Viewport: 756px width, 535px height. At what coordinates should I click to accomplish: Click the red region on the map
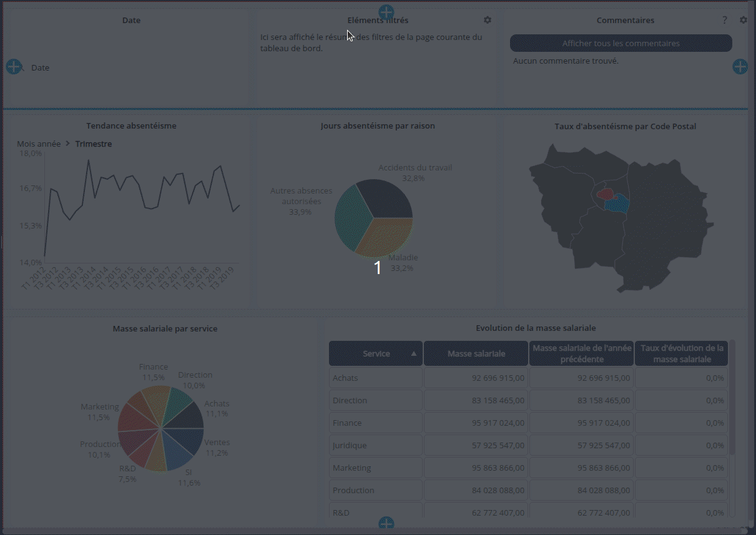coord(605,194)
